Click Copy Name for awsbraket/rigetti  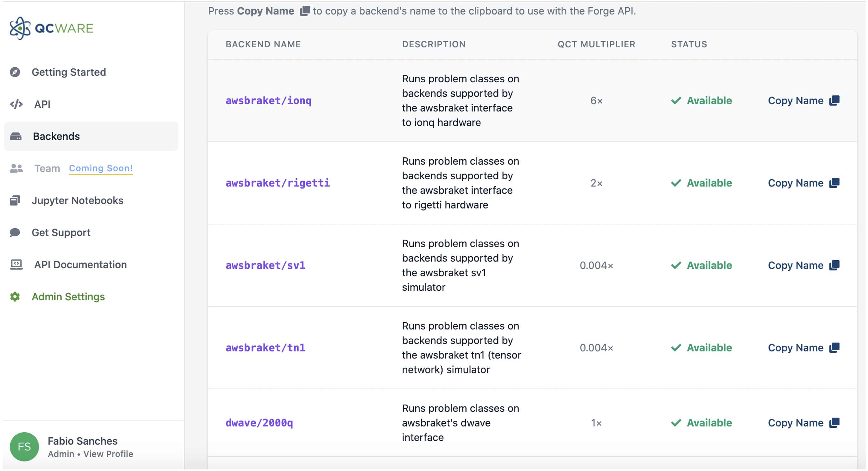[x=796, y=183]
